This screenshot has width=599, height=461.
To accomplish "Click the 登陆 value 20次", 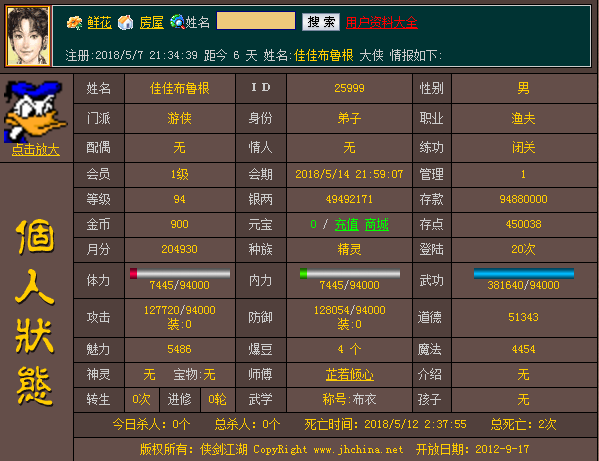I will pos(523,249).
